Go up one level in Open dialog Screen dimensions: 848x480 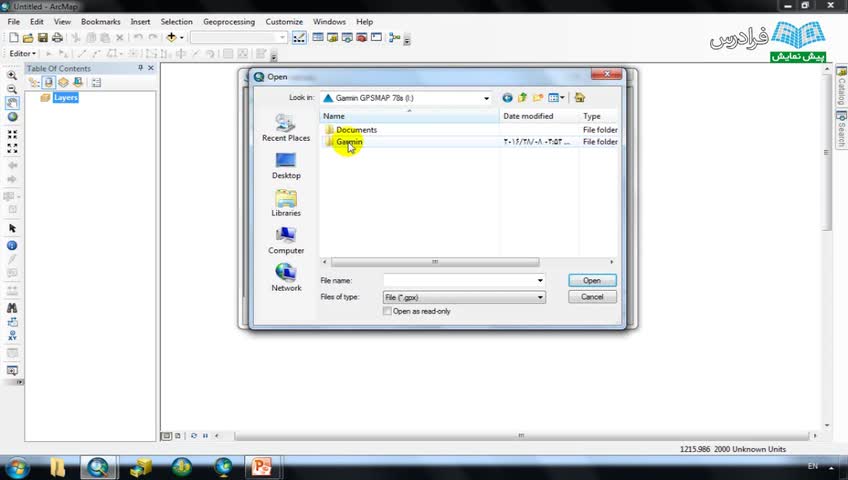[x=522, y=98]
